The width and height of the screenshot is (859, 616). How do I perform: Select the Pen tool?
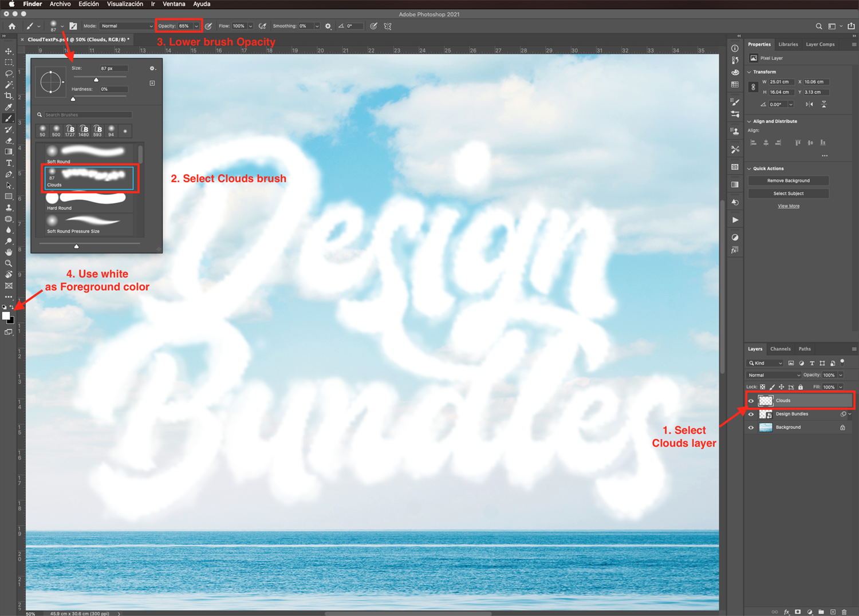(x=9, y=174)
